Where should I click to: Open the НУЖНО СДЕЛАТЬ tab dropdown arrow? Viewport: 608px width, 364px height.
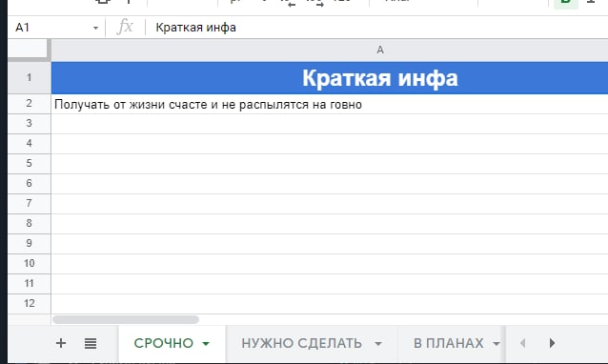(x=378, y=343)
